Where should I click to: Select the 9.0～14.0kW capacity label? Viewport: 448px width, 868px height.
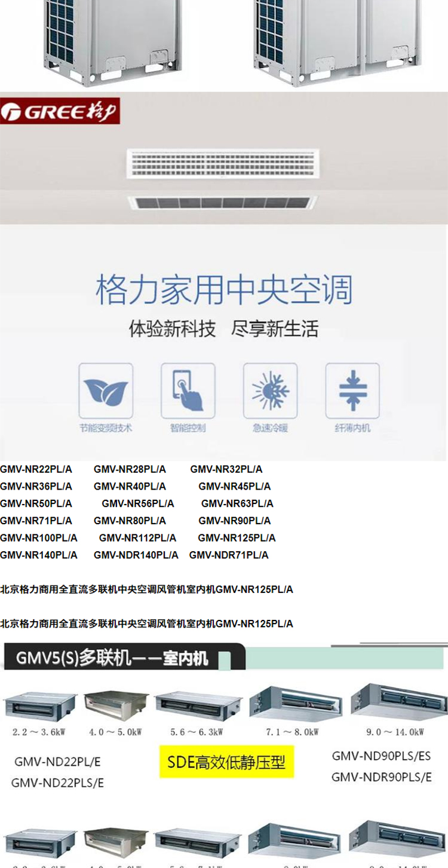point(395,732)
